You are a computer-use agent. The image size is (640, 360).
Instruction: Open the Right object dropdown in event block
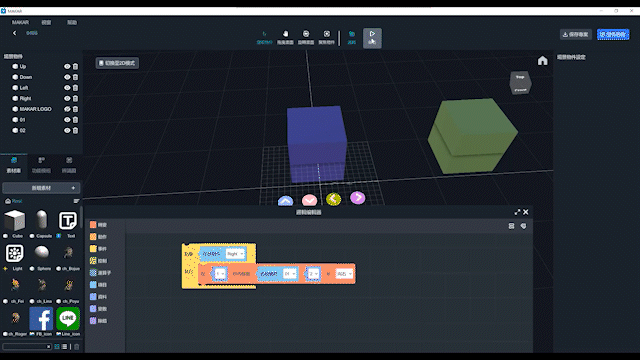pyautogui.click(x=235, y=254)
